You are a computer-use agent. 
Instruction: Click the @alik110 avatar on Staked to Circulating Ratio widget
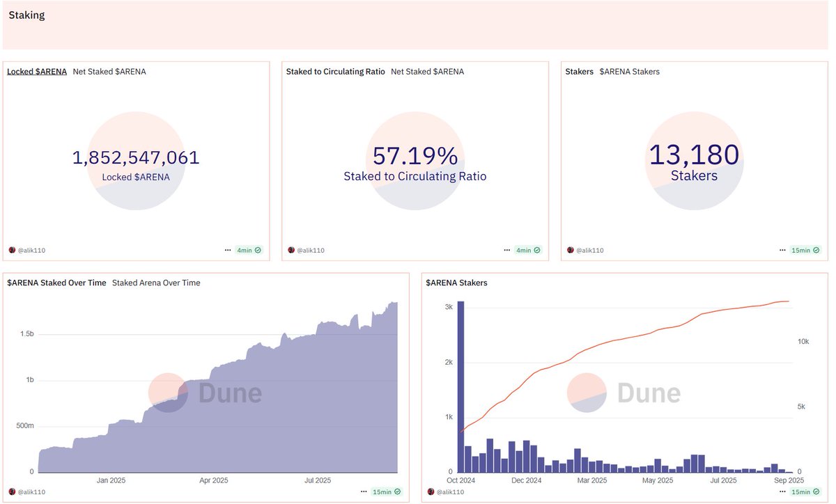(x=291, y=250)
